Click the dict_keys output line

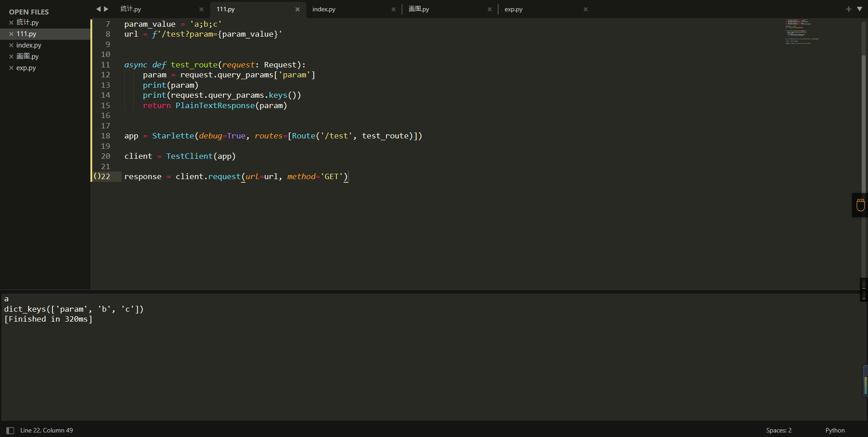coord(74,309)
